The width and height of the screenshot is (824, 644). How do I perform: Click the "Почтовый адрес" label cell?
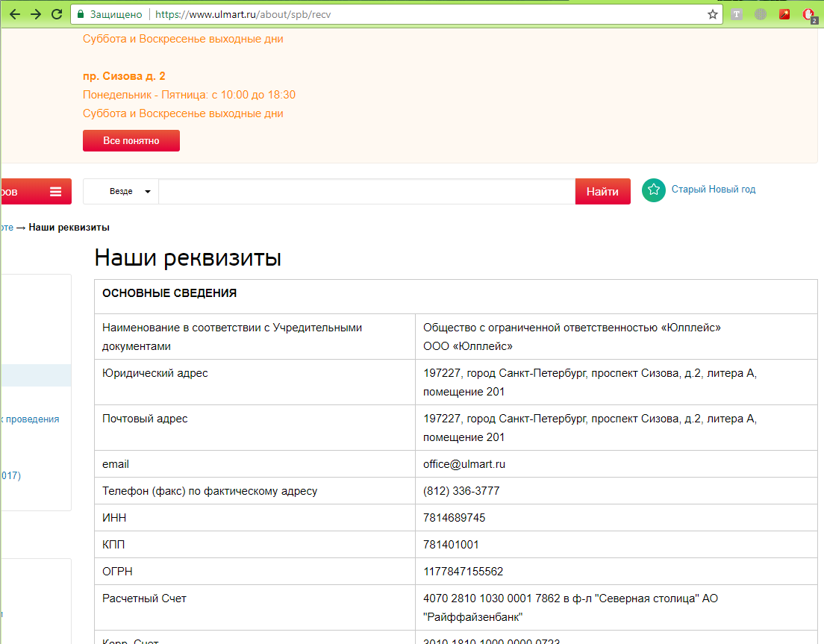pos(255,428)
